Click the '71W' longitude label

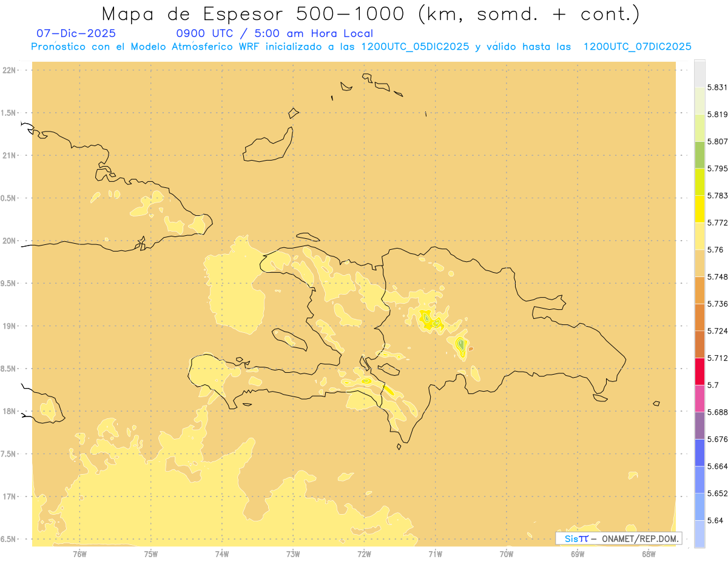[x=435, y=554]
